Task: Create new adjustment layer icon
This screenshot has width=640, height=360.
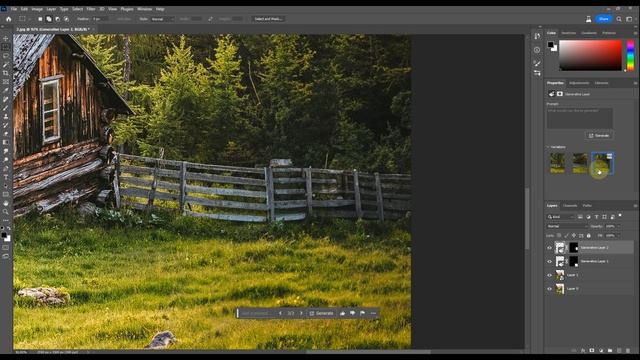Action: point(601,350)
